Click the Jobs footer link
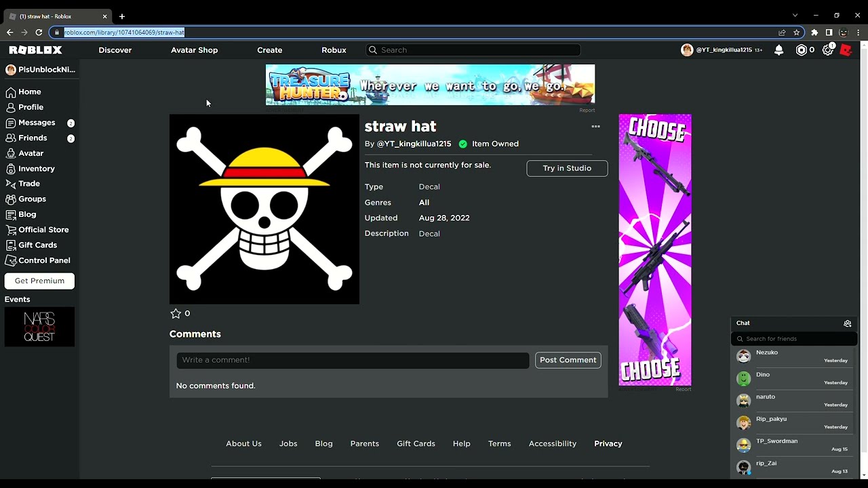This screenshot has width=868, height=488. pos(288,444)
